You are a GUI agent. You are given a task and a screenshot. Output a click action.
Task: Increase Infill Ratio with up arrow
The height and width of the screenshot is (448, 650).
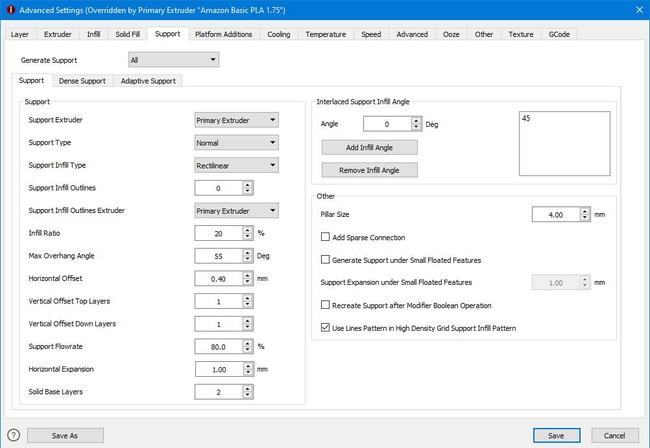point(247,229)
